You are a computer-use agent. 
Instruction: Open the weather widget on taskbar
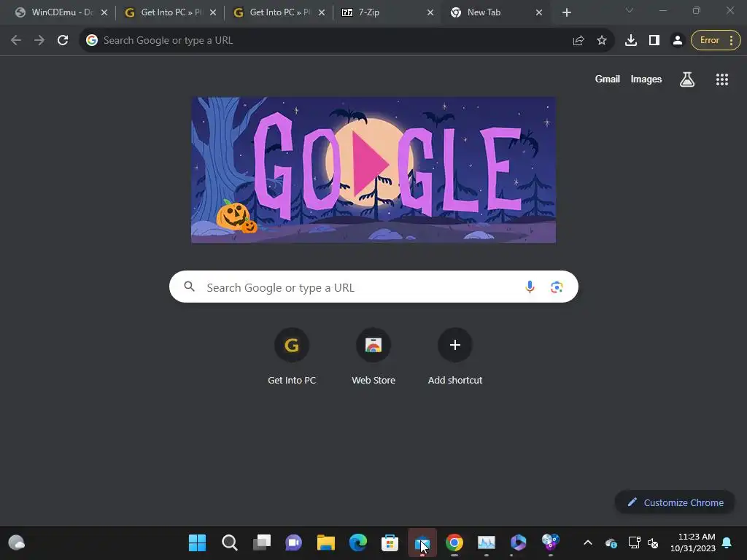click(17, 542)
